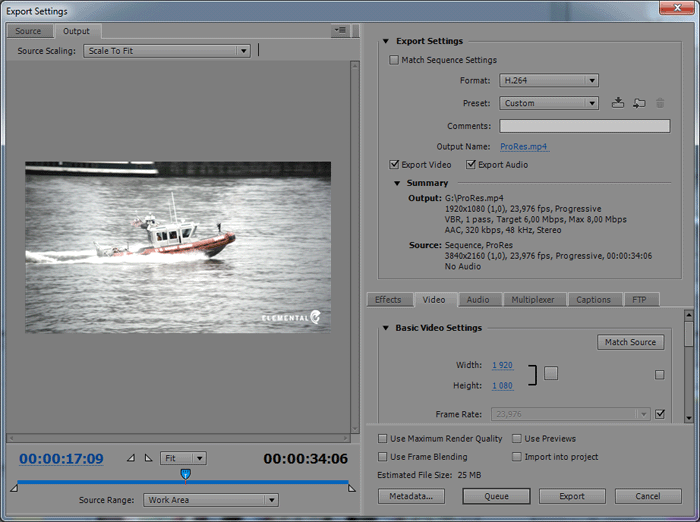700x522 pixels.
Task: Open the panel flyout menu icon
Action: (341, 31)
